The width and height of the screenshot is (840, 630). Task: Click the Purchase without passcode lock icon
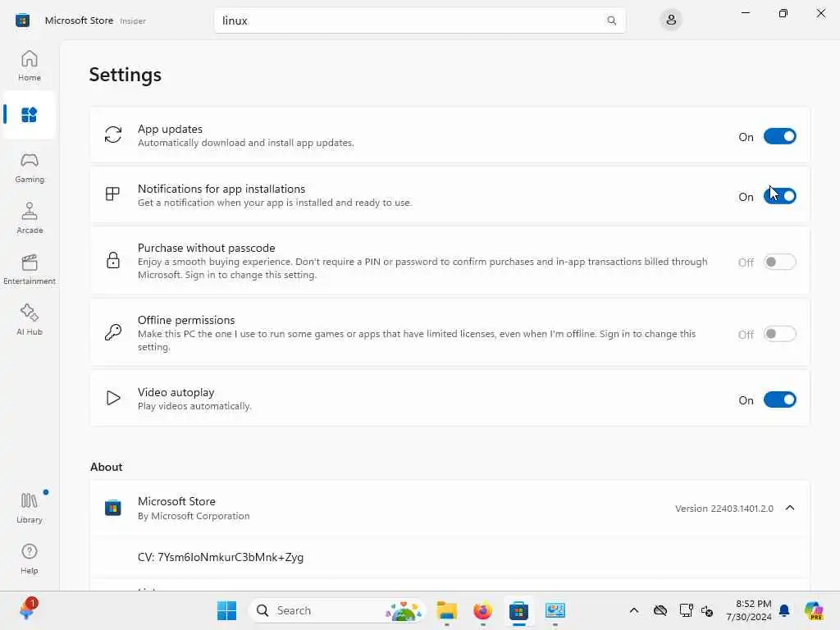(113, 260)
